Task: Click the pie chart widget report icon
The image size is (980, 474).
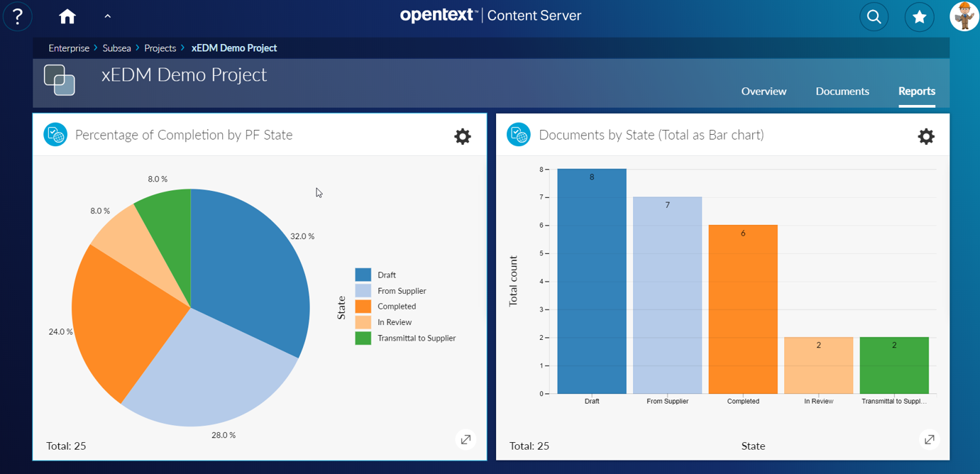Action: point(55,135)
